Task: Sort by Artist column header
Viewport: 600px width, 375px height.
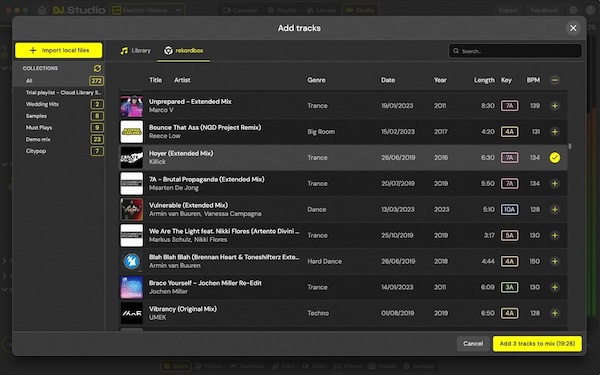Action: tap(182, 80)
